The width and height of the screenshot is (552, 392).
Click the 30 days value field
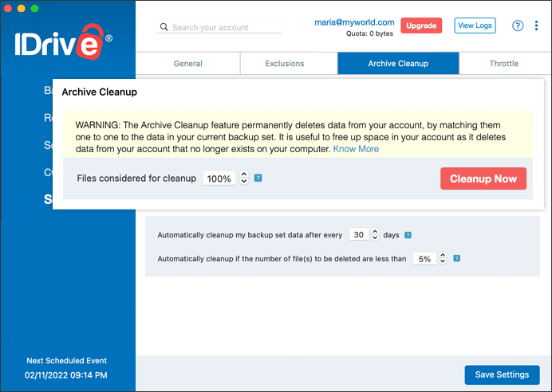tap(359, 234)
